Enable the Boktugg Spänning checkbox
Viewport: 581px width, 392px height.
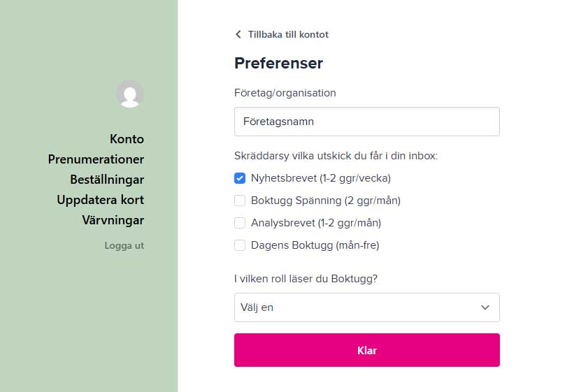[x=240, y=201]
